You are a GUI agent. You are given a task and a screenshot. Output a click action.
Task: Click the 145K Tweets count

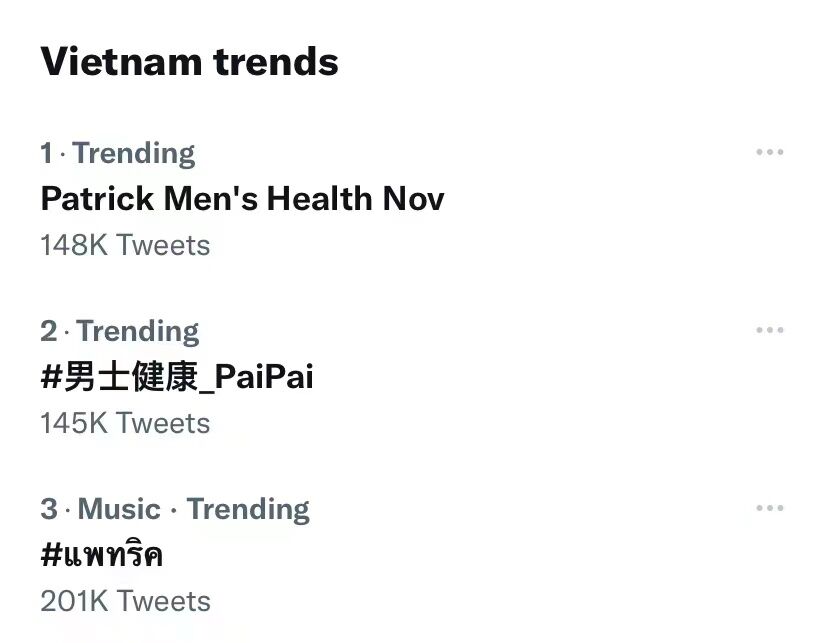click(125, 423)
